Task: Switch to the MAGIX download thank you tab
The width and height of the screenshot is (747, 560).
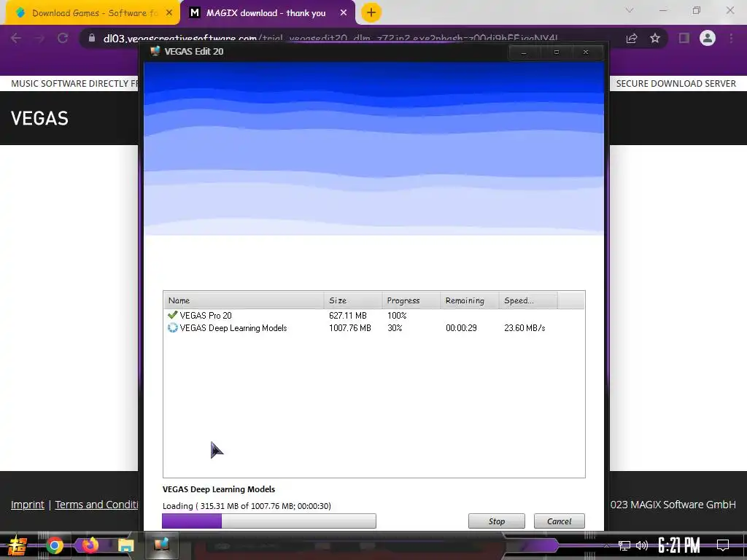Action: pyautogui.click(x=266, y=13)
